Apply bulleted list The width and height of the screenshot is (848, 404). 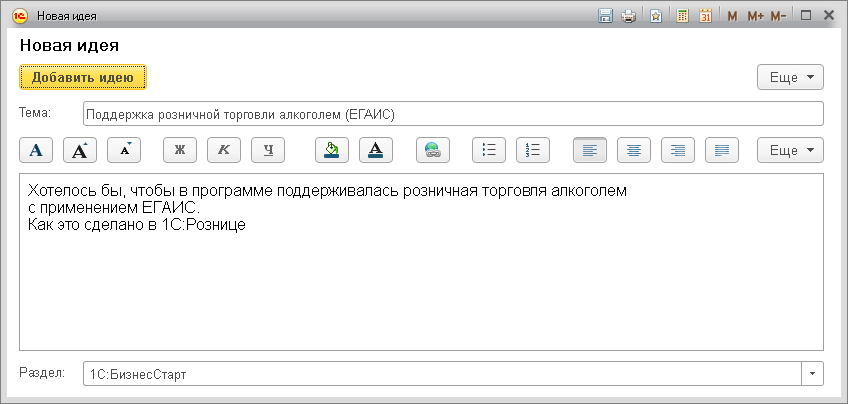[x=489, y=150]
